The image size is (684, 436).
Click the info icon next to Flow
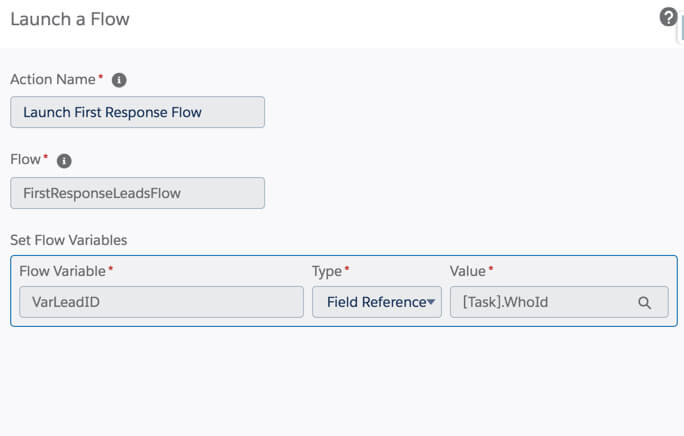pyautogui.click(x=64, y=161)
